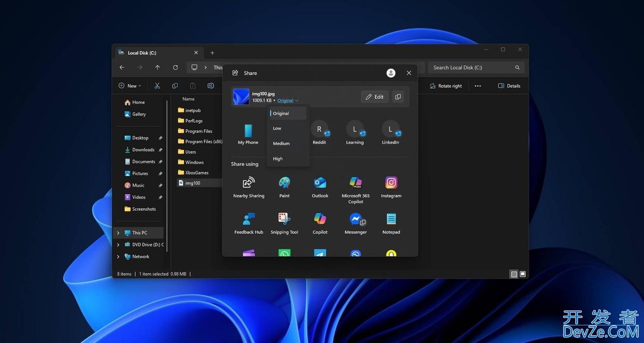The height and width of the screenshot is (343, 644).
Task: Select the inetpub folder
Action: click(189, 111)
